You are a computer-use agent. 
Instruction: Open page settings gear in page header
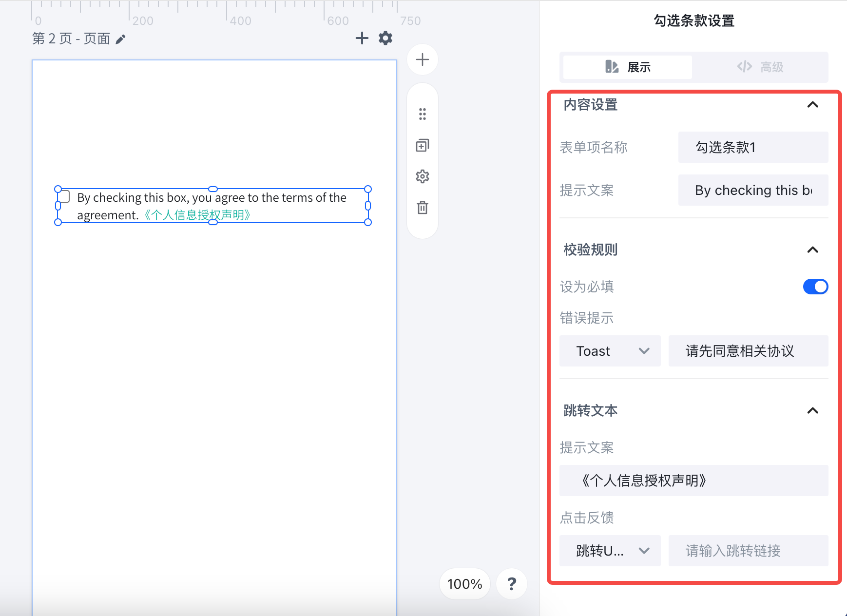point(385,38)
